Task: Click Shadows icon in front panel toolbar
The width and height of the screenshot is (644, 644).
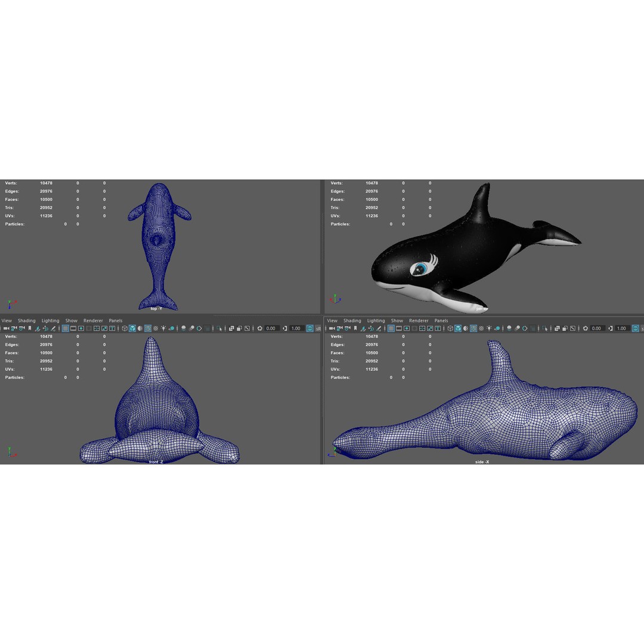Action: (171, 329)
